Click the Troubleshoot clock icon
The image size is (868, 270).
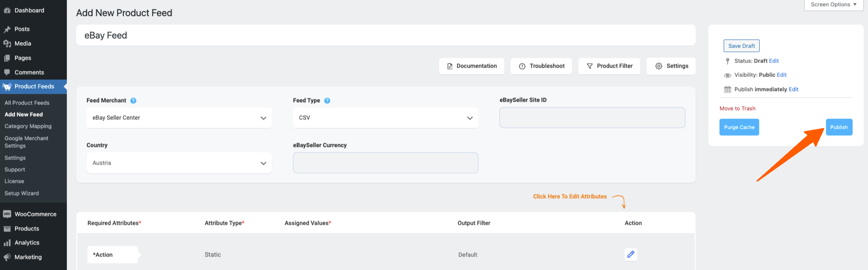(x=522, y=66)
